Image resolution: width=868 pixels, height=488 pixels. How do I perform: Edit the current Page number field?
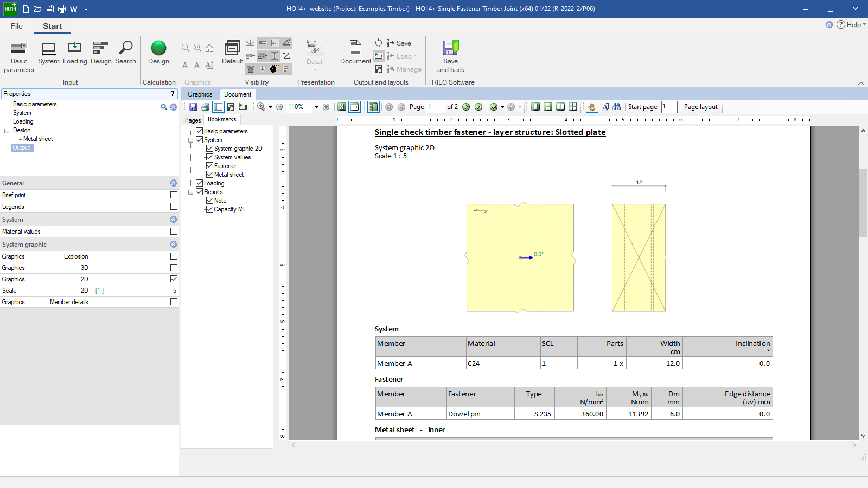click(x=435, y=107)
